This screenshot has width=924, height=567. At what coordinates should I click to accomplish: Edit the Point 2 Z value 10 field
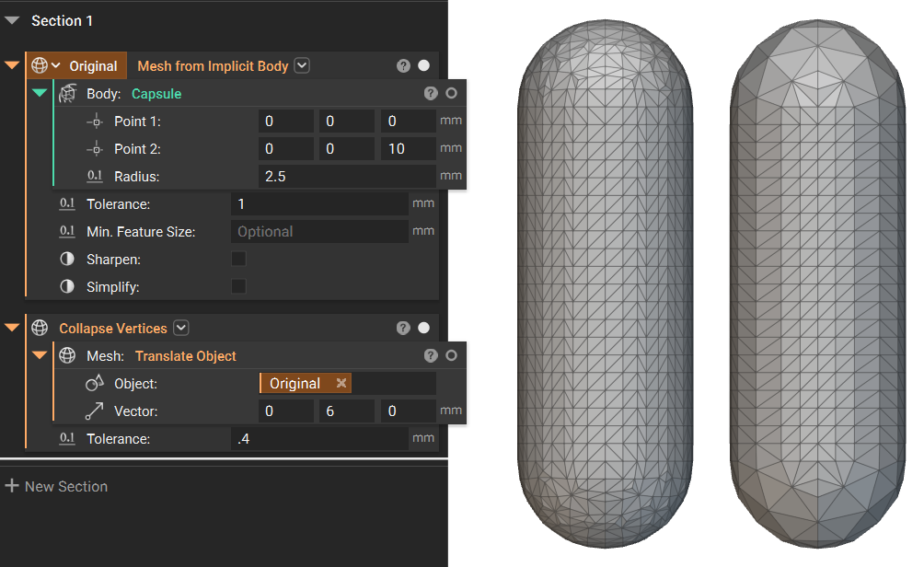(408, 149)
